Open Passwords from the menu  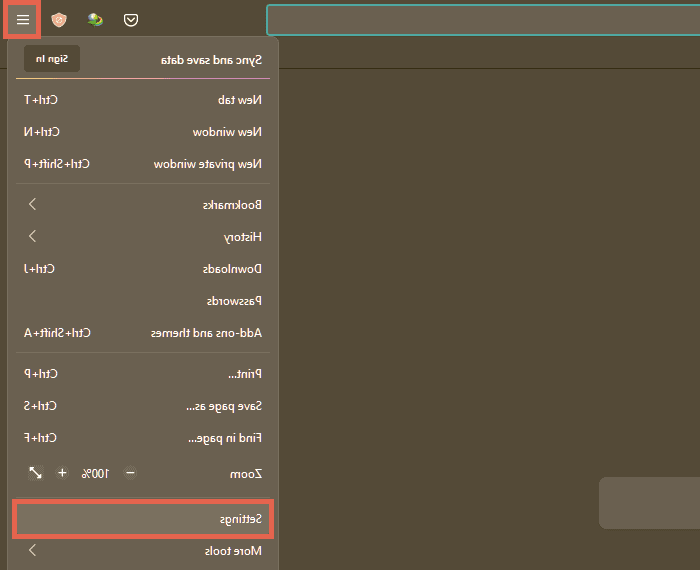click(143, 301)
